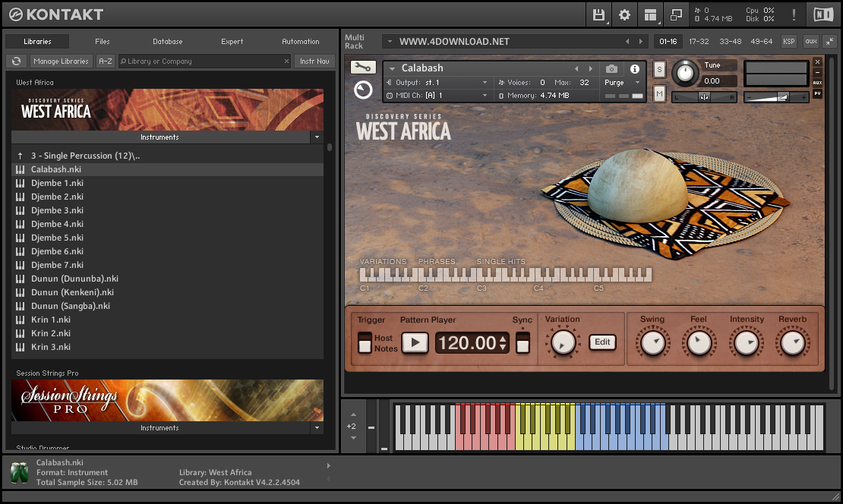Click the instrument volume slider
Screen dimensions: 843x504
click(x=776, y=97)
